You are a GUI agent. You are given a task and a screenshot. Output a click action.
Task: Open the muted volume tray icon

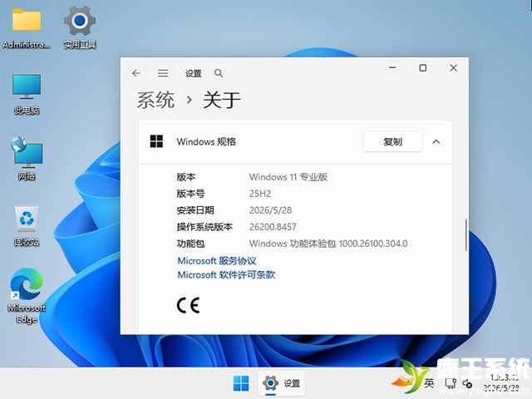pyautogui.click(x=467, y=384)
